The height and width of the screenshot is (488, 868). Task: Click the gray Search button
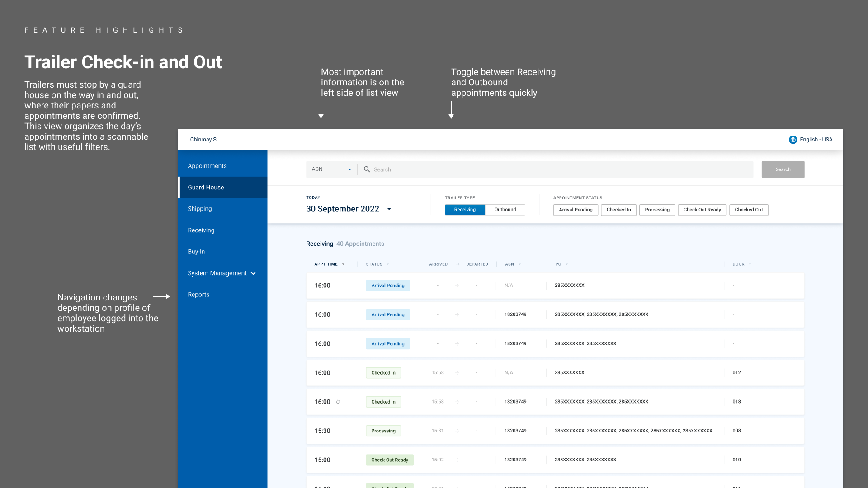783,169
